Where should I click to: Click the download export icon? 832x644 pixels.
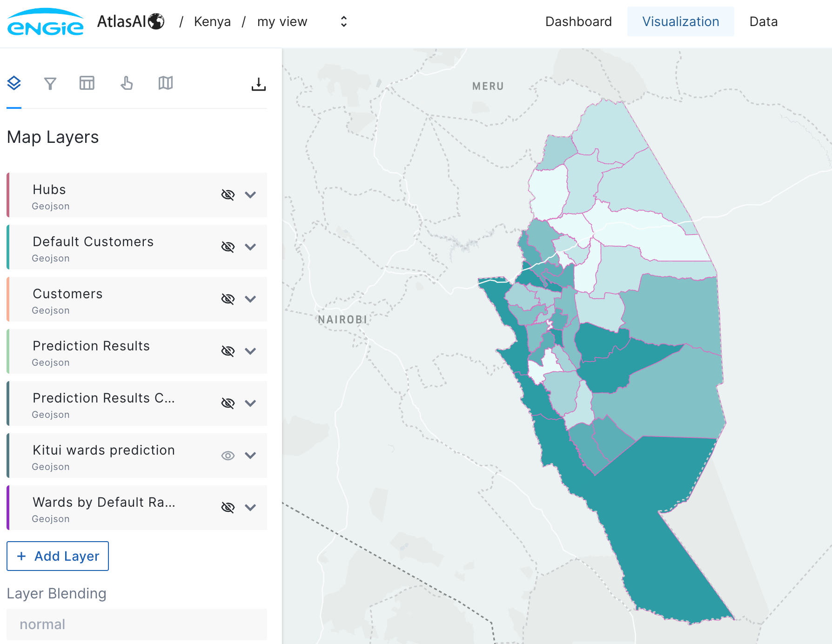click(258, 84)
